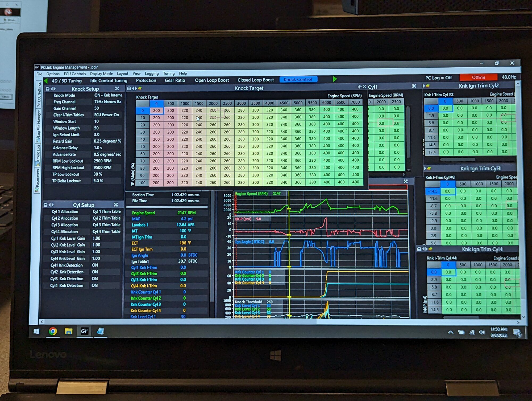532x401 pixels.
Task: Open the ECU Controls menu
Action: pyautogui.click(x=75, y=74)
